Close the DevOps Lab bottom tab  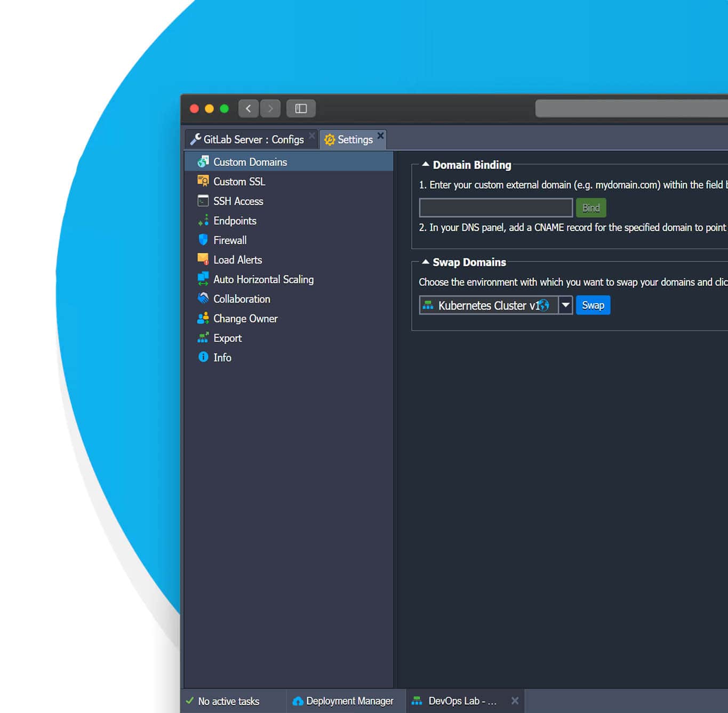(x=515, y=701)
